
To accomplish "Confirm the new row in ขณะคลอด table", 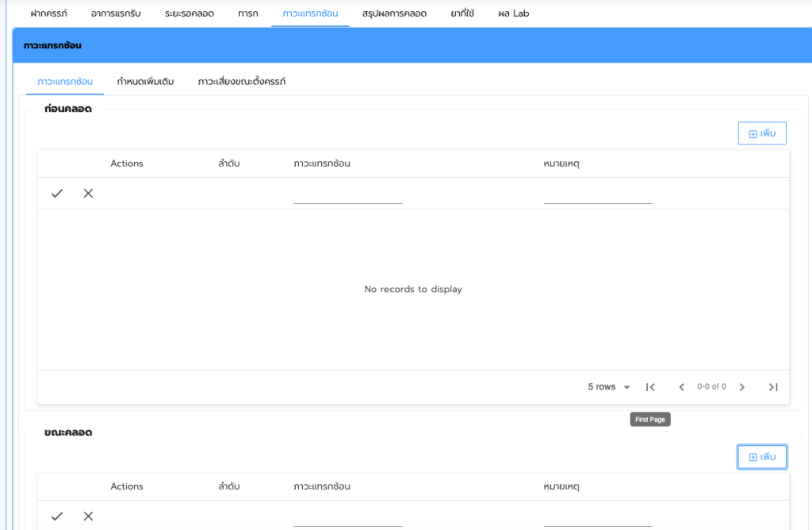I will (x=57, y=517).
